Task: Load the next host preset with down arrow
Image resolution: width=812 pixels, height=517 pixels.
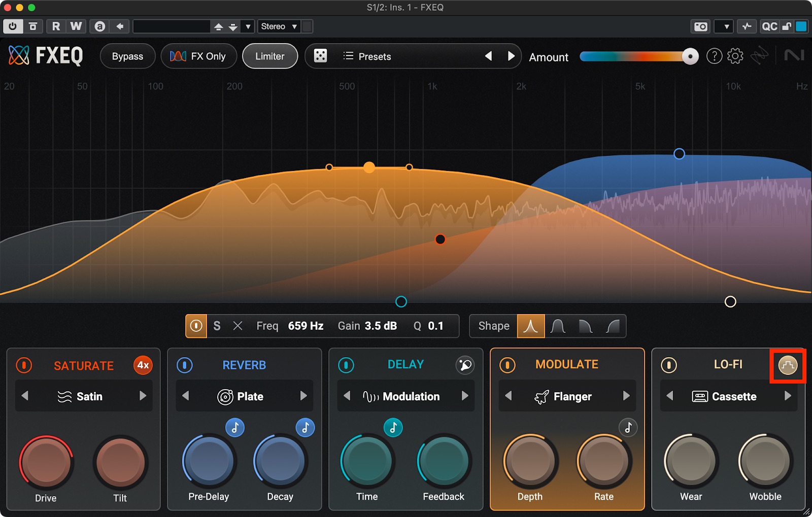Action: 233,27
